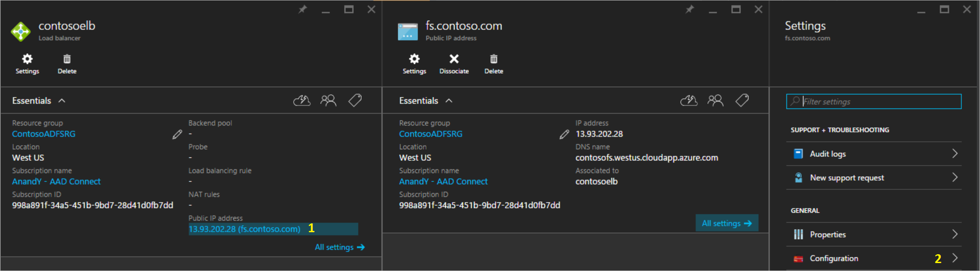Focus the Filter settings search box
Viewport: 980px width, 271px height.
point(874,101)
